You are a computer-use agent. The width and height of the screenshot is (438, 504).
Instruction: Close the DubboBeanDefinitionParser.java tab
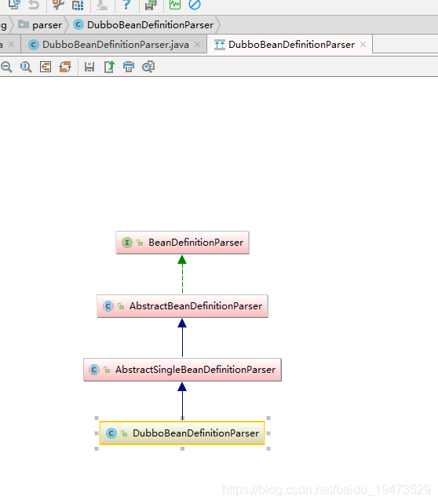[x=197, y=45]
